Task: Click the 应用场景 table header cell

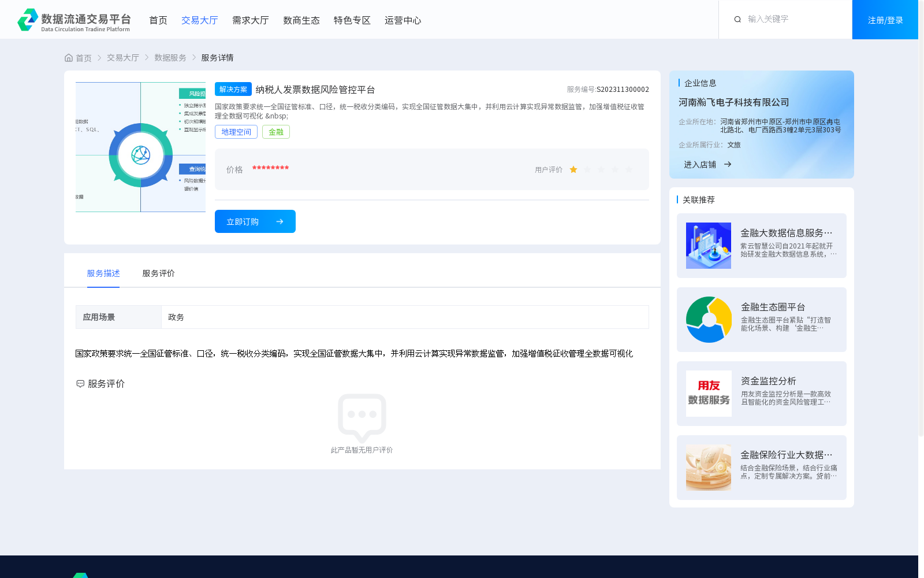Action: (x=118, y=317)
